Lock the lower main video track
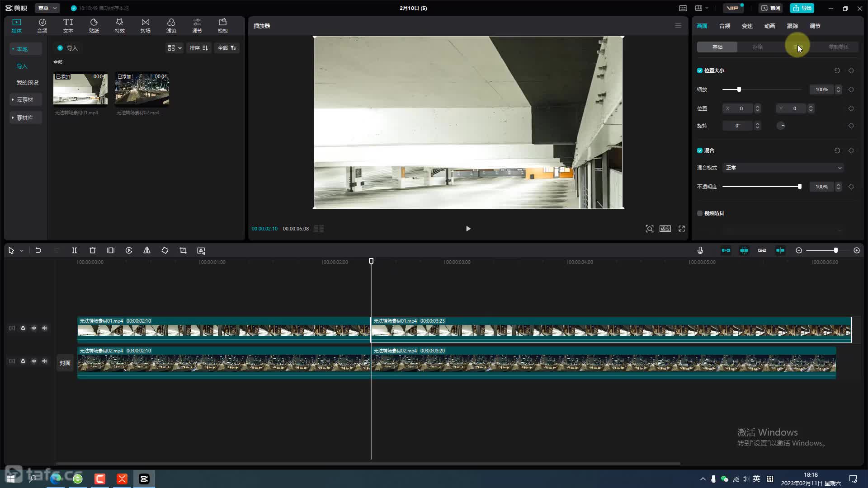The height and width of the screenshot is (488, 868). coord(23,361)
